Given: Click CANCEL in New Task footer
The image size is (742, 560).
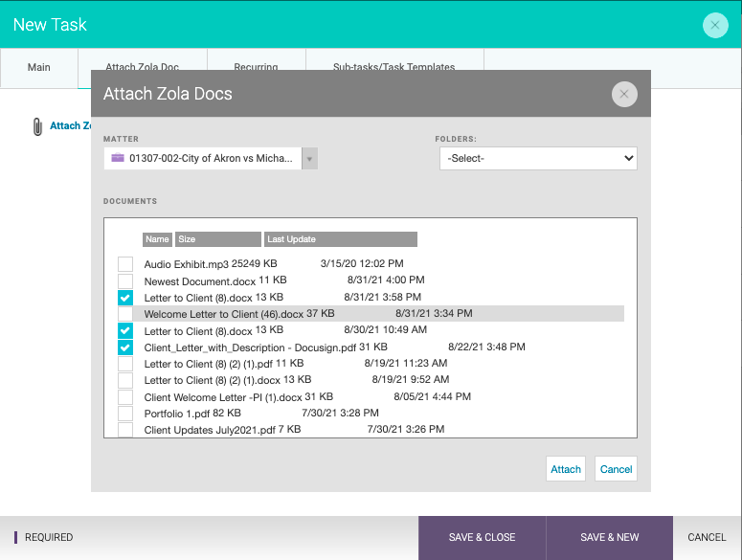Looking at the screenshot, I should 707,537.
